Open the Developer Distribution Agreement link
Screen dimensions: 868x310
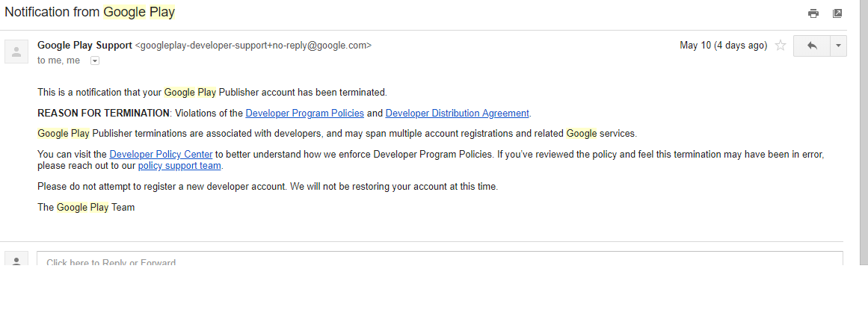(458, 113)
